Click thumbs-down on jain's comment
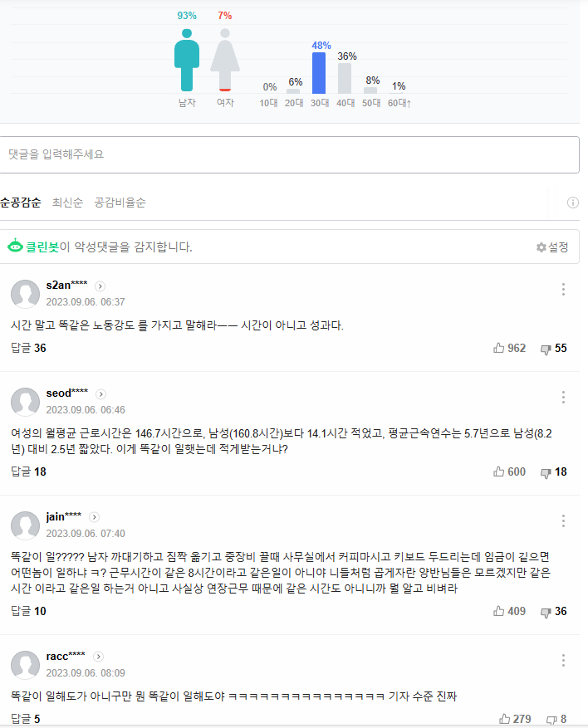Image resolution: width=588 pixels, height=728 pixels. tap(546, 612)
